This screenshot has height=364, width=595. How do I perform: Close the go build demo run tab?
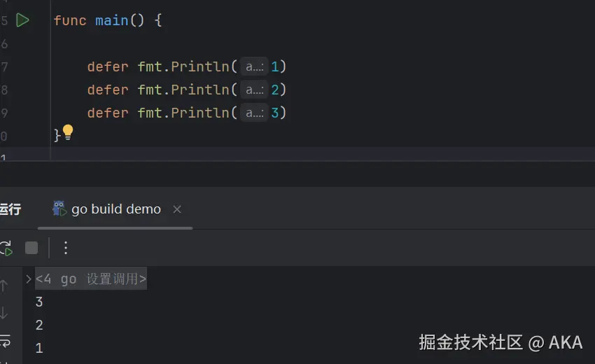[x=177, y=209]
